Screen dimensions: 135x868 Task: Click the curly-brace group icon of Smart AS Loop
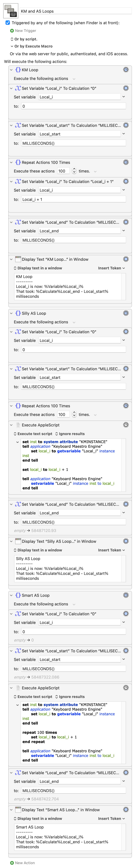coord(18,595)
